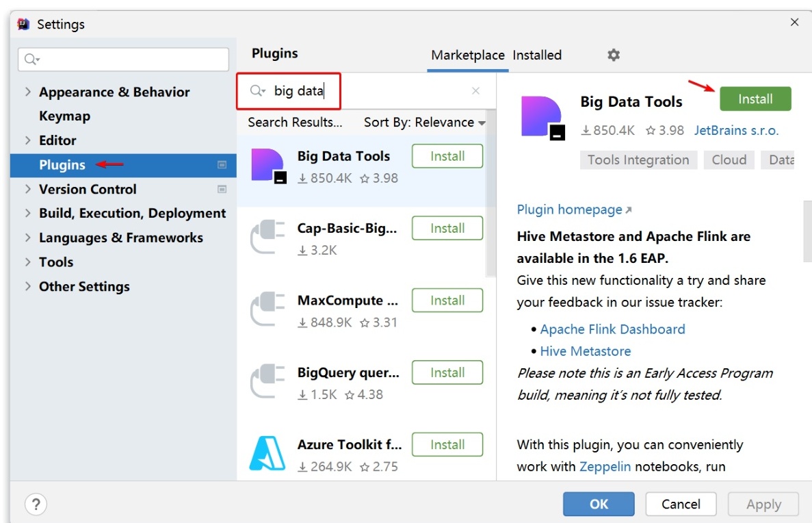Expand the Tools settings node
Image resolution: width=812 pixels, height=523 pixels.
click(28, 261)
